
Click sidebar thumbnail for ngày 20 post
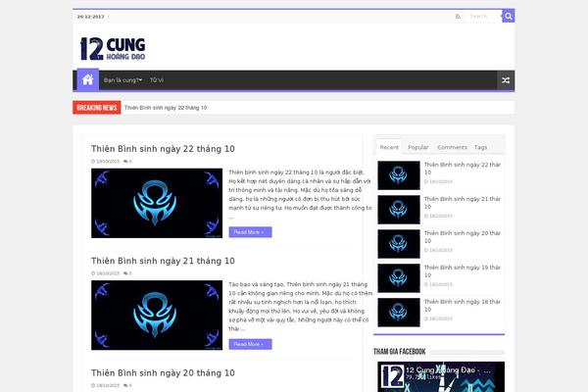point(399,244)
